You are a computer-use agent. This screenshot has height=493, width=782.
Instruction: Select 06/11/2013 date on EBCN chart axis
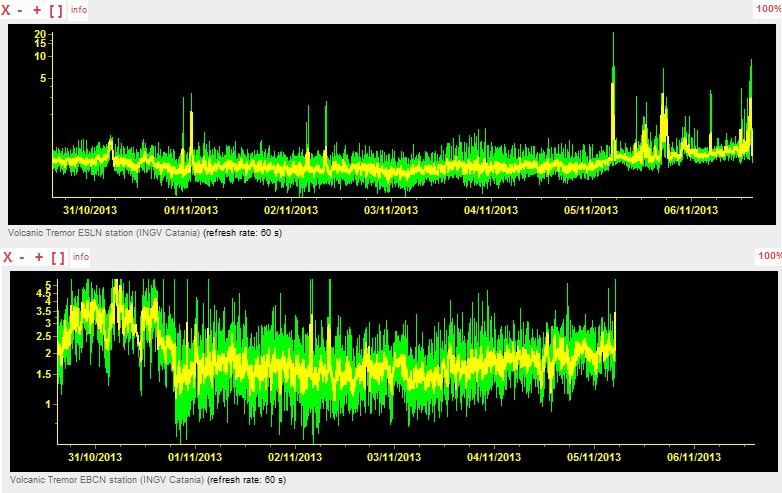[694, 457]
